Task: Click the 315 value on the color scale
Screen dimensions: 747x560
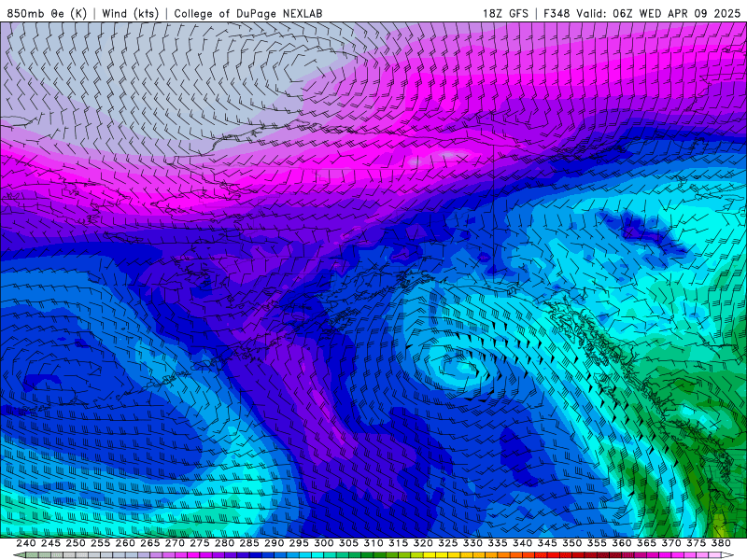Action: (399, 543)
